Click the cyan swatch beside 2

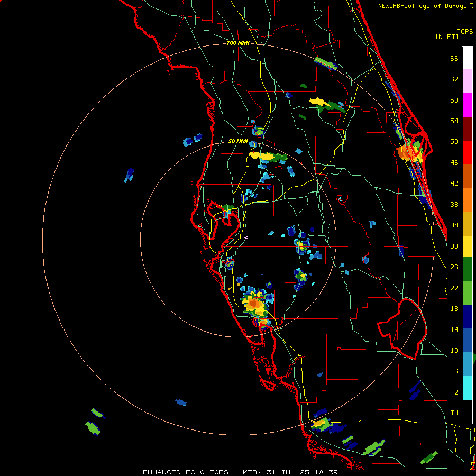pos(467,388)
